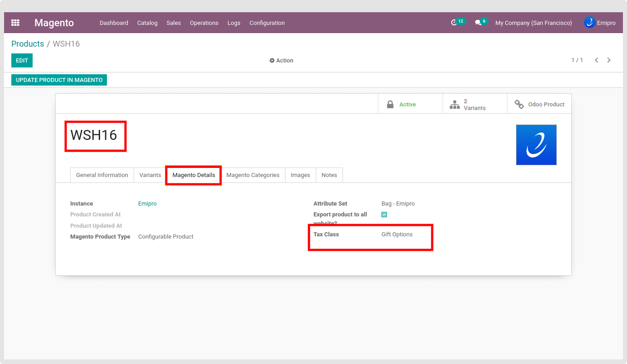Open the Logs menu

tap(234, 23)
